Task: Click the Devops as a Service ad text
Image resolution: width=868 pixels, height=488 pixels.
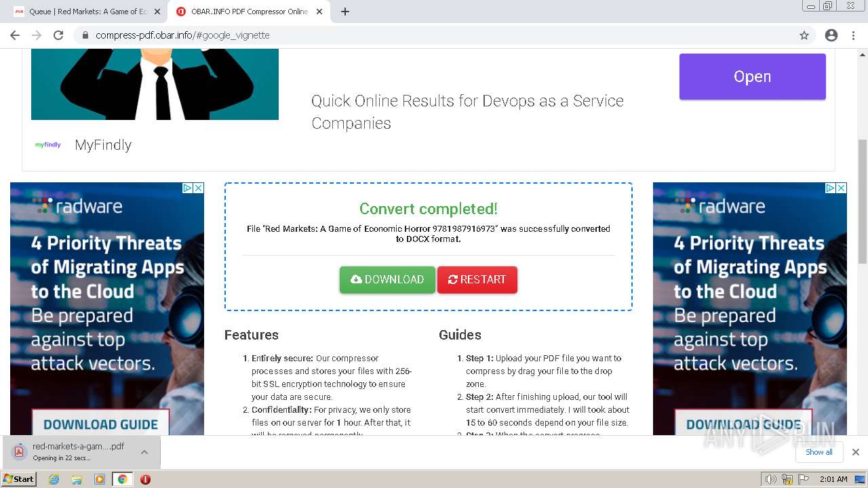Action: pos(467,112)
